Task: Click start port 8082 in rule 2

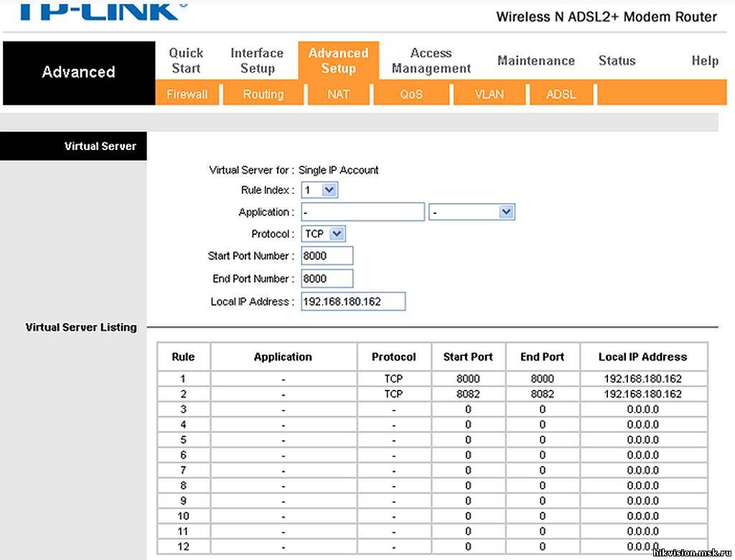Action: [x=468, y=394]
